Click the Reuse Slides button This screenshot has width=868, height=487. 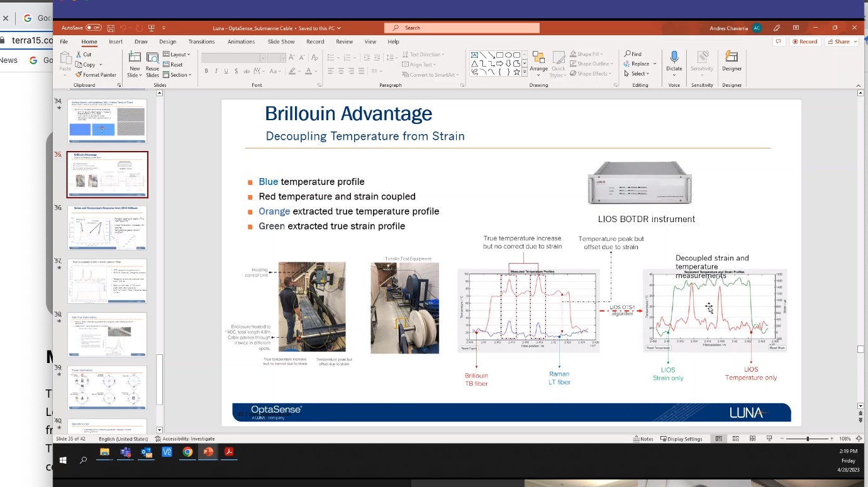152,64
